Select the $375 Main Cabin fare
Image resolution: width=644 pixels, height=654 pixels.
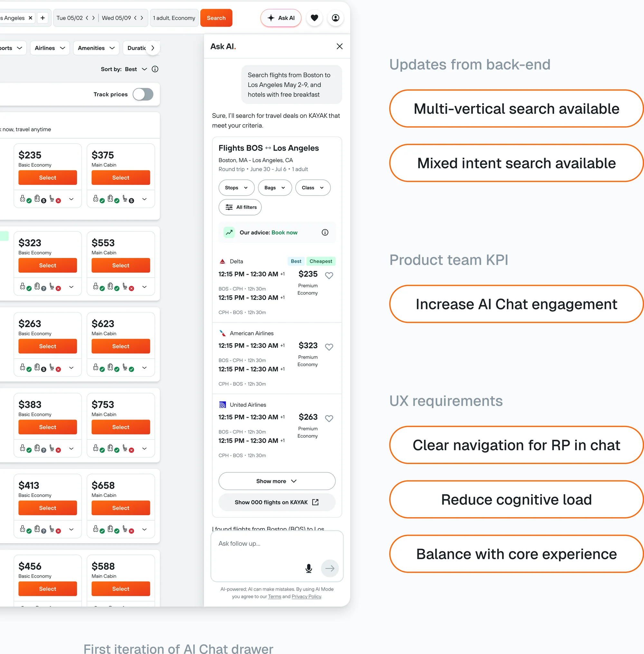click(x=121, y=177)
